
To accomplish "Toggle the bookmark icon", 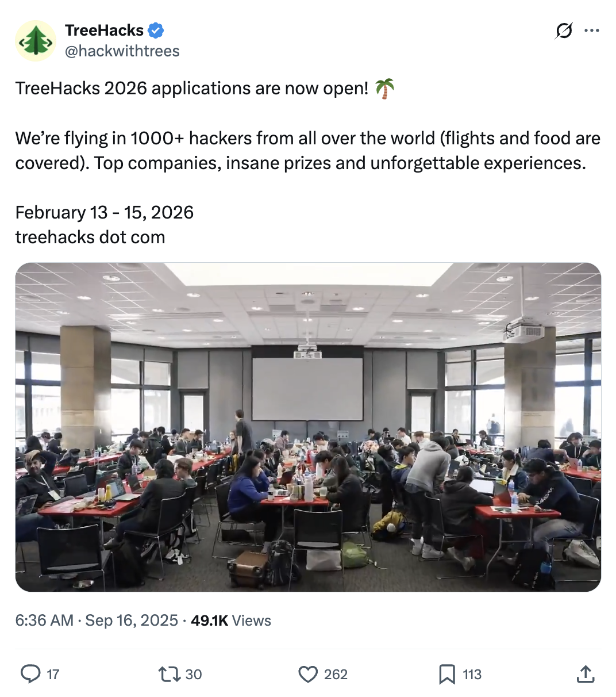I will point(446,674).
